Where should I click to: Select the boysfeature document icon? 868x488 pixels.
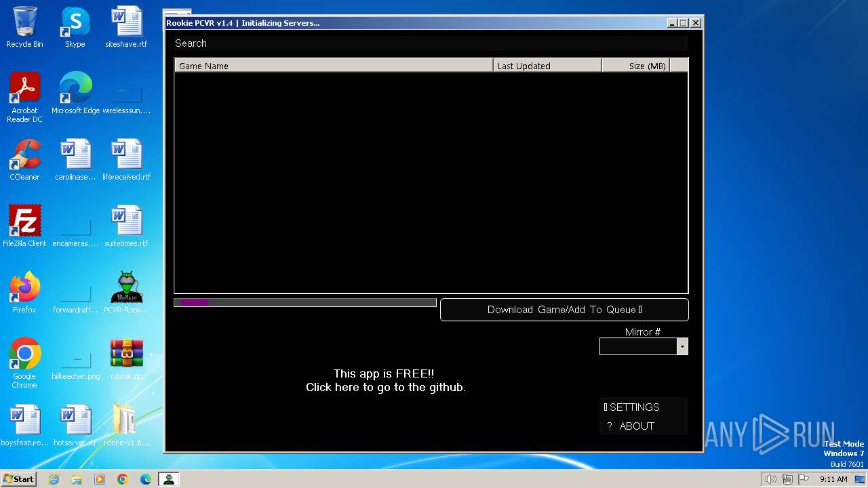click(24, 426)
